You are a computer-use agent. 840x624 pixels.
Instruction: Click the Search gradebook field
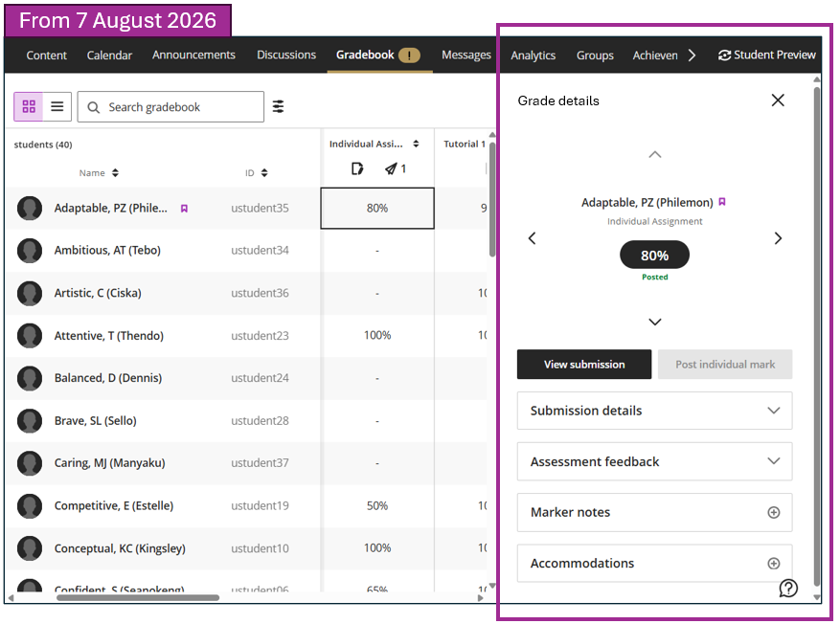pos(170,107)
